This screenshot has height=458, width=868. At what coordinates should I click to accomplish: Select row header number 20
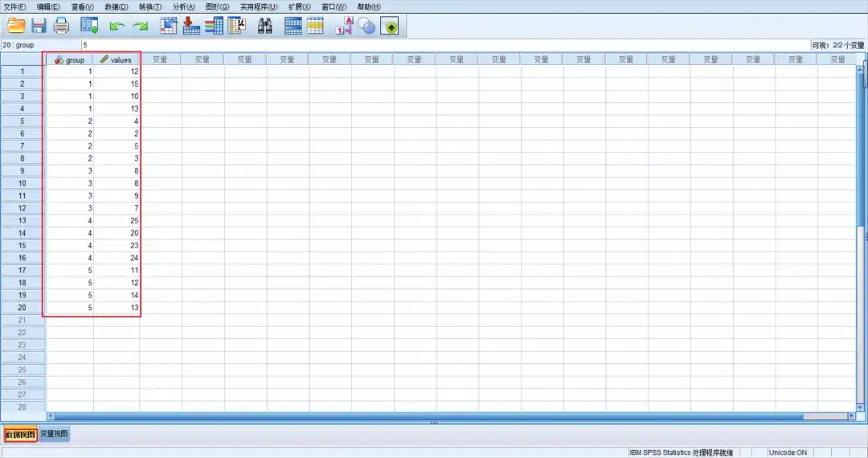coord(23,308)
